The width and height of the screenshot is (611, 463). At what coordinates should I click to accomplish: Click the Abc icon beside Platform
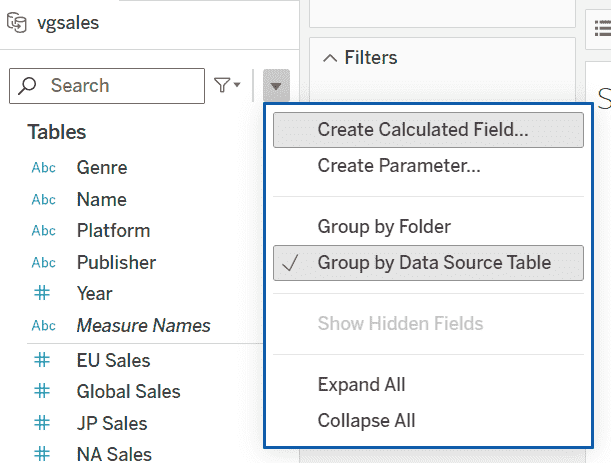tap(43, 231)
